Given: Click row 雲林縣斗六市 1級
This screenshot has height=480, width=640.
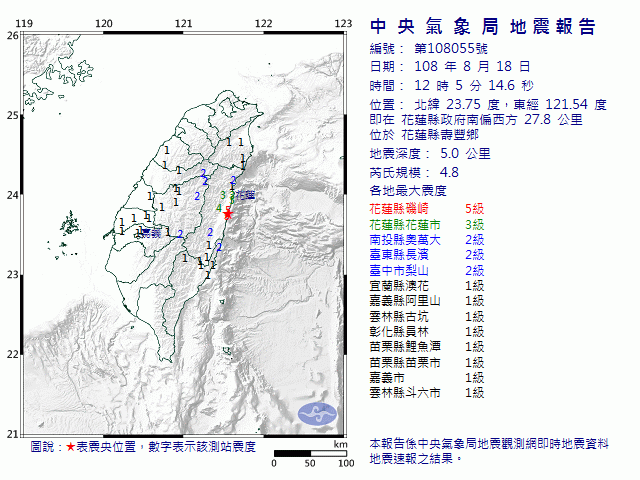Looking at the screenshot, I should pyautogui.click(x=427, y=393).
